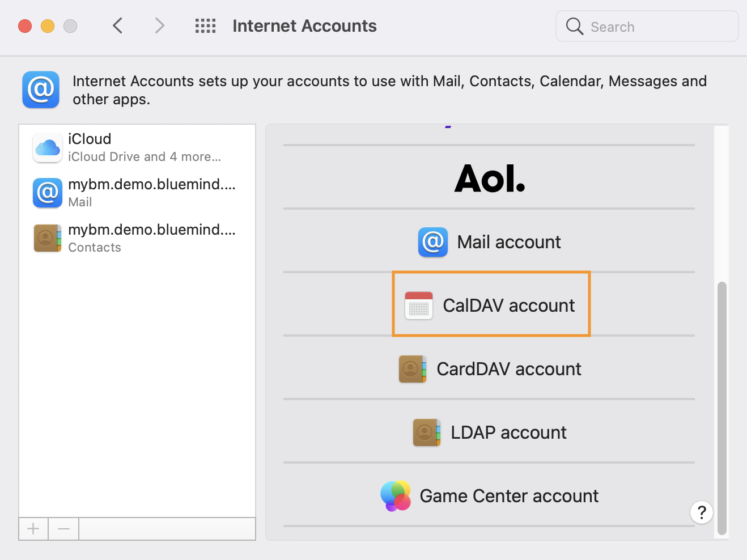Image resolution: width=747 pixels, height=560 pixels.
Task: Add an account with the plus button
Action: [33, 529]
